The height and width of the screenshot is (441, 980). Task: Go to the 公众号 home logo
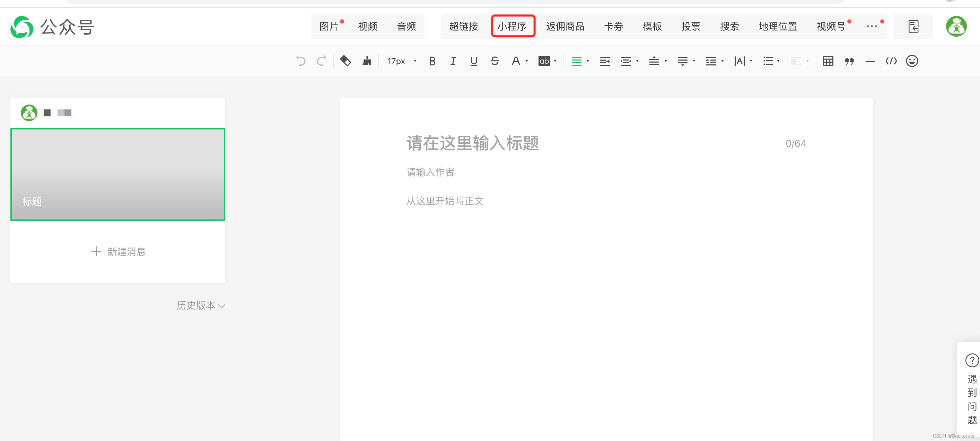[x=52, y=27]
